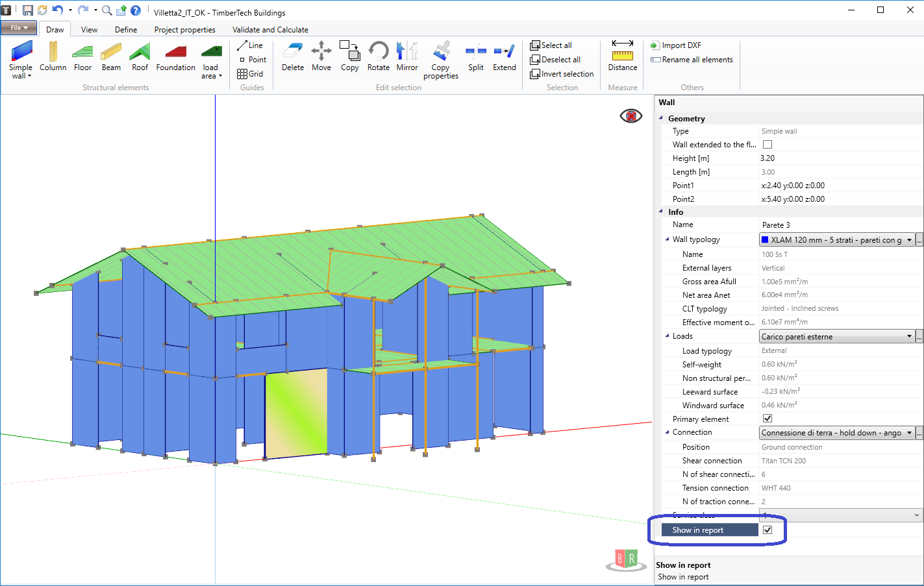Image resolution: width=924 pixels, height=586 pixels.
Task: Click the Move tool
Action: (x=321, y=56)
